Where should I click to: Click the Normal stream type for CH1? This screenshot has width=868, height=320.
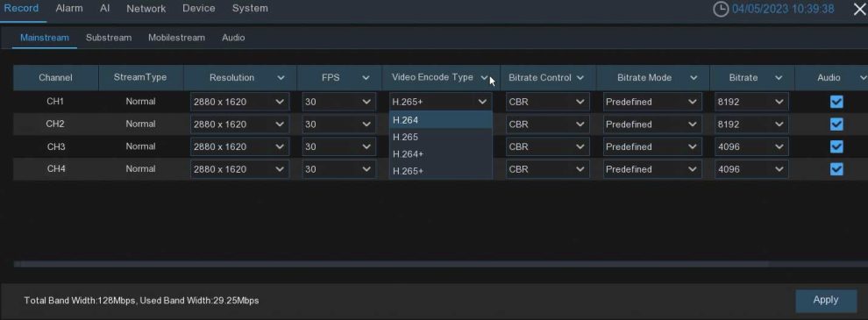coord(140,102)
